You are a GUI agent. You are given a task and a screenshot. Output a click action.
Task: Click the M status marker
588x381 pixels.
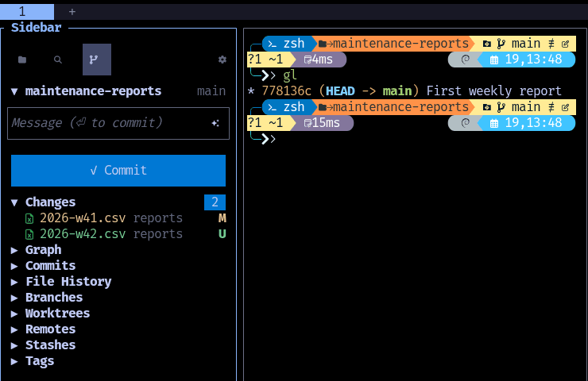222,218
